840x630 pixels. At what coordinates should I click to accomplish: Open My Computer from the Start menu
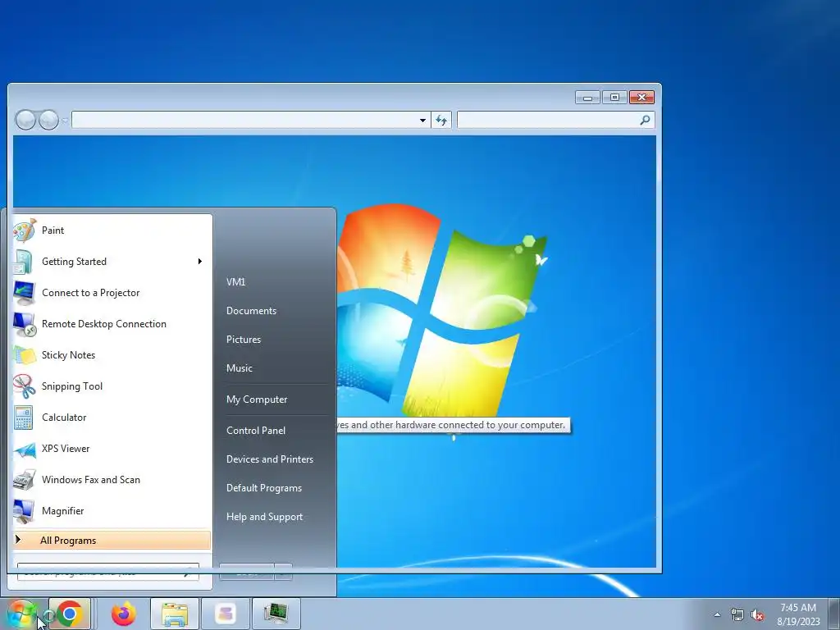257,399
